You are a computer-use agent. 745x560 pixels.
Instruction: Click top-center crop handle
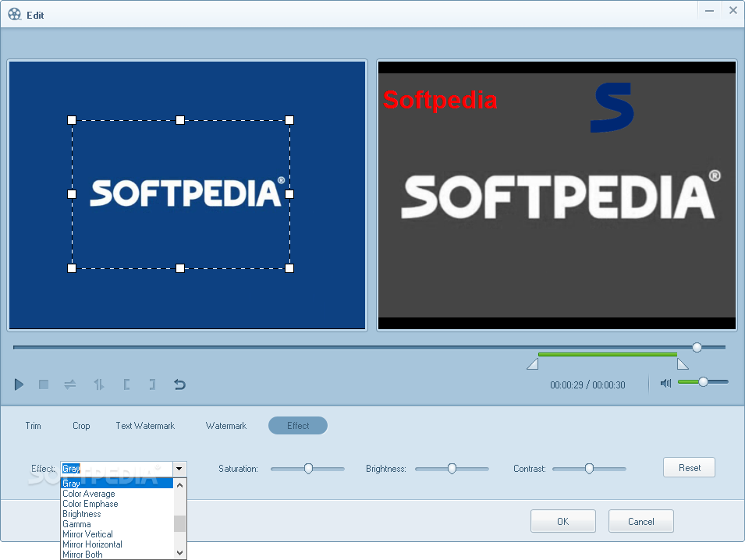click(x=180, y=120)
